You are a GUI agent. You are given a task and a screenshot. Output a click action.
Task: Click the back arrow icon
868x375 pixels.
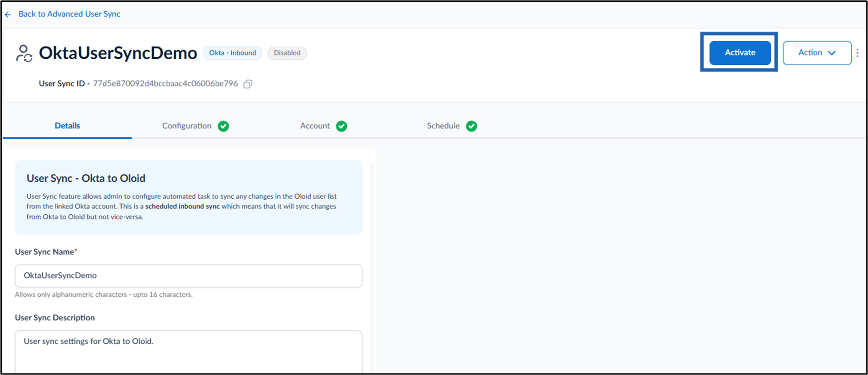pyautogui.click(x=8, y=15)
